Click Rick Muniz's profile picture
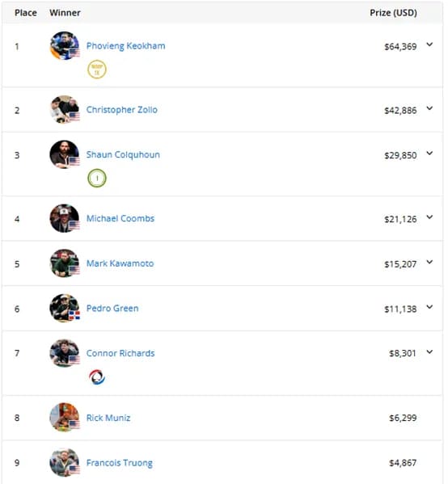Screen dimensions: 448x484 point(64,418)
